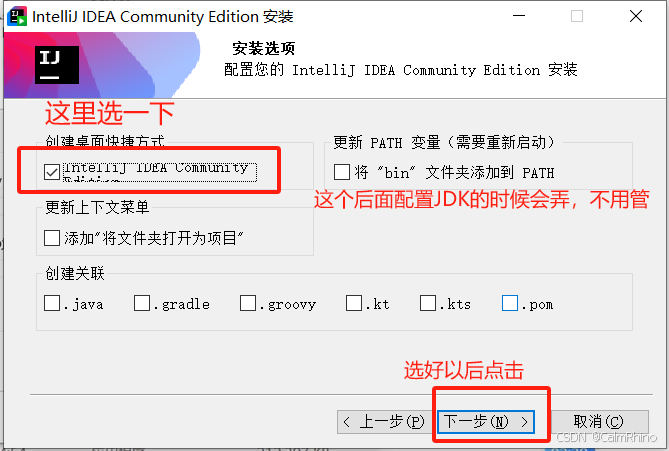Check 添加"将文件夹打开为项目" option
This screenshot has height=451, width=669.
[52, 238]
